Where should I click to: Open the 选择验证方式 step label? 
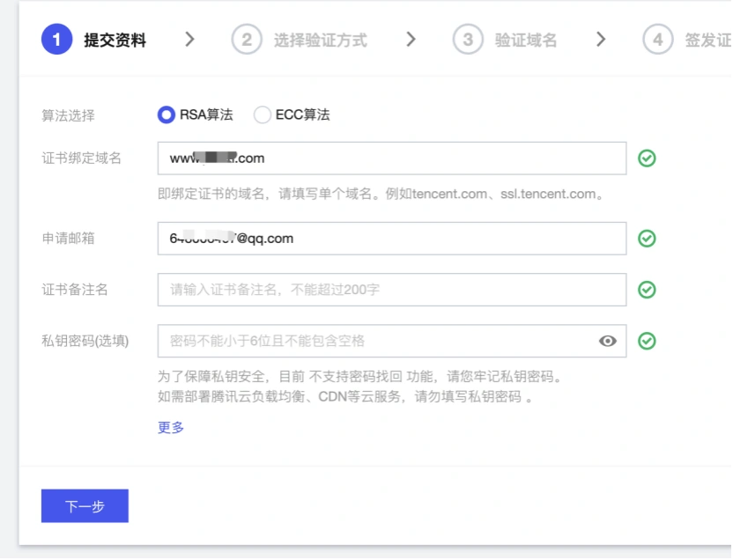click(320, 41)
